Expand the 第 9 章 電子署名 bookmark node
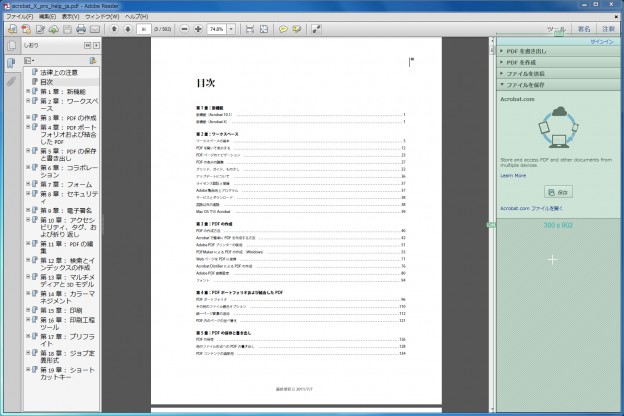The image size is (624, 416). pos(28,210)
